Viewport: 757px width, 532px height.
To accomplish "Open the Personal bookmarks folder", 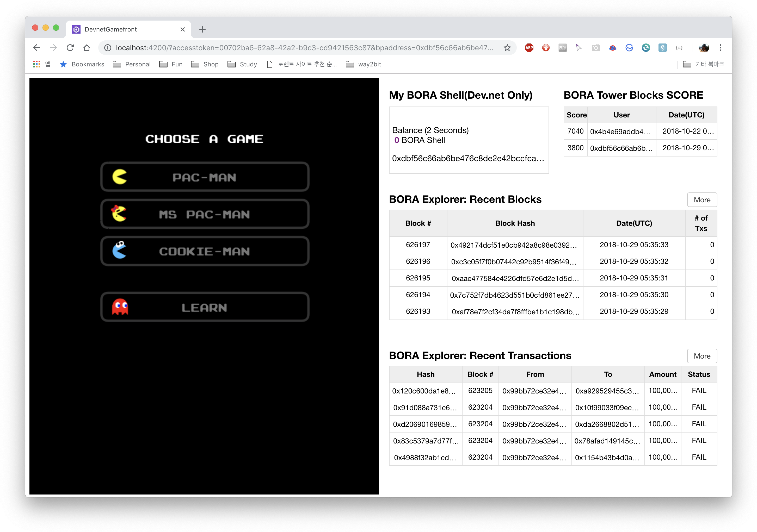I will point(132,64).
